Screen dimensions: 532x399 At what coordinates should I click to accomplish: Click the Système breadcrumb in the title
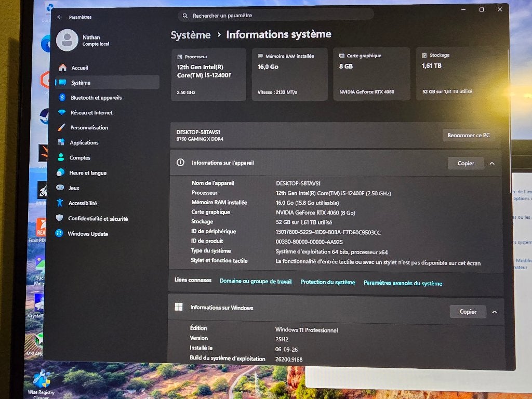coord(191,35)
